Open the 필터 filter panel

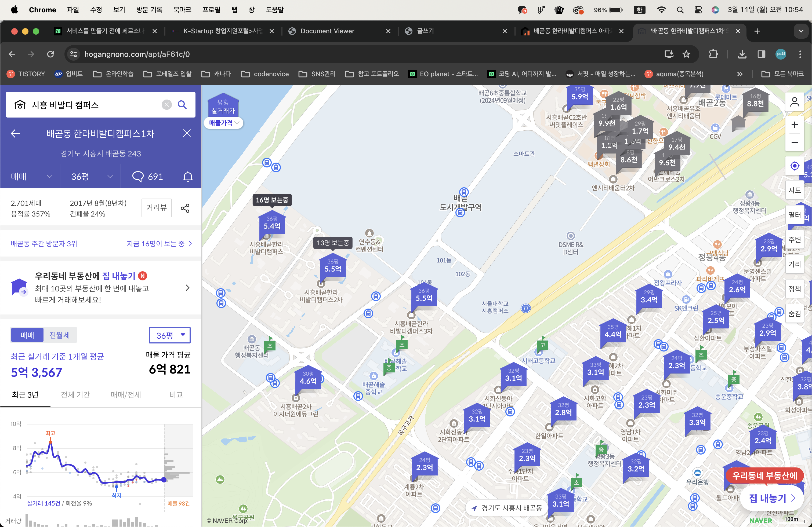795,215
